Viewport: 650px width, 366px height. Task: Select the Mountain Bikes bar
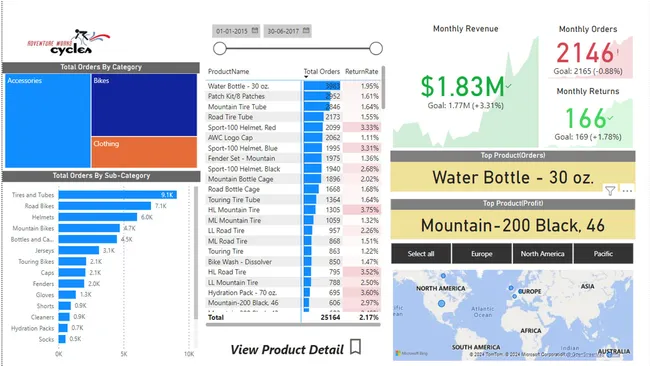(x=89, y=228)
